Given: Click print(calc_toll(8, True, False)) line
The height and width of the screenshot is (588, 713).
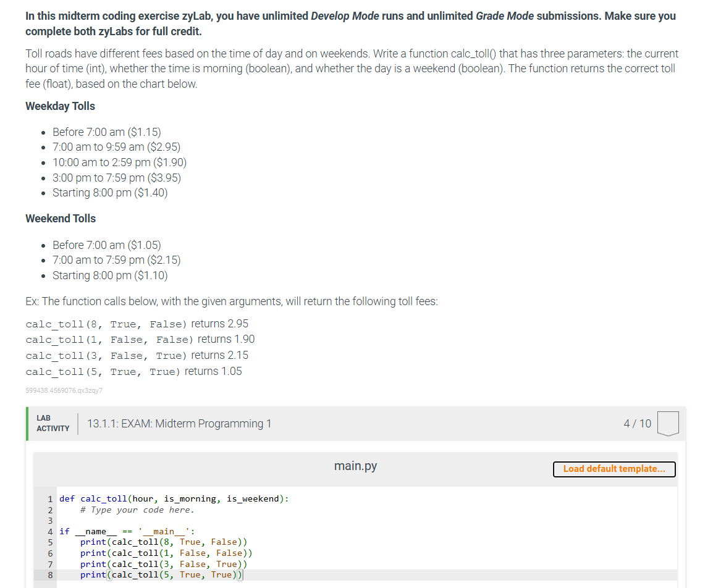Looking at the screenshot, I should click(x=164, y=542).
